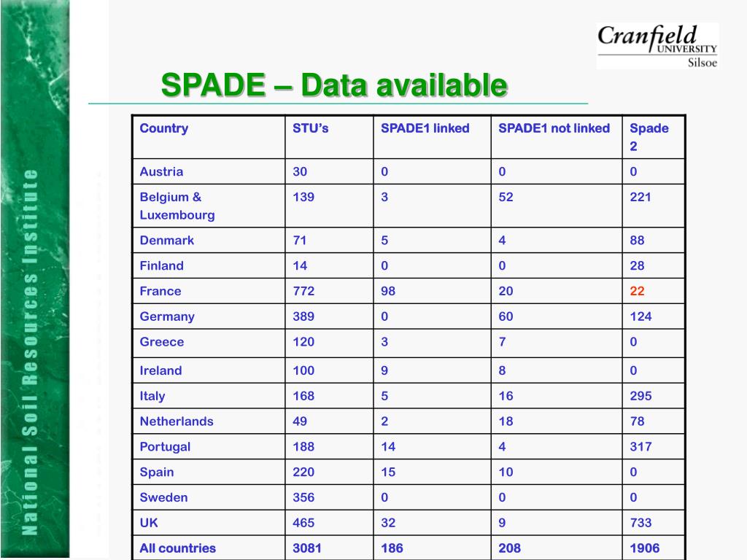Click Denmark's Spade 2 value 88
Image resolution: width=747 pixels, height=560 pixels.
click(x=637, y=240)
